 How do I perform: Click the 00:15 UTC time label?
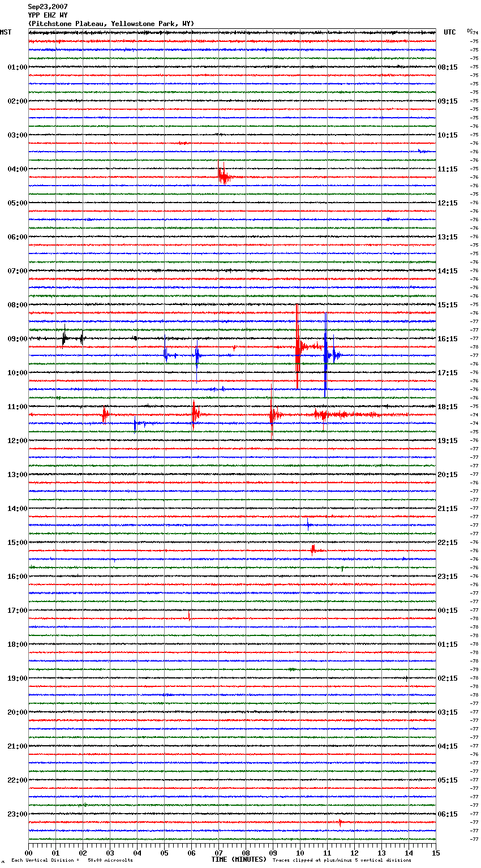448,611
